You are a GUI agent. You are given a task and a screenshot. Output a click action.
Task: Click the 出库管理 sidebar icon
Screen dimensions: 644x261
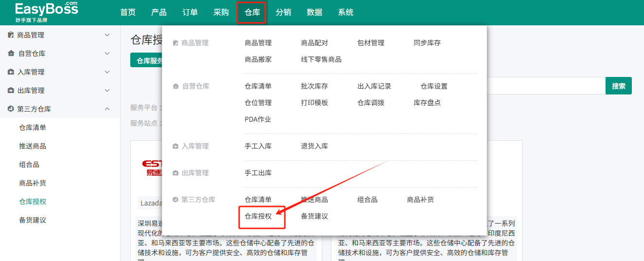pyautogui.click(x=11, y=91)
